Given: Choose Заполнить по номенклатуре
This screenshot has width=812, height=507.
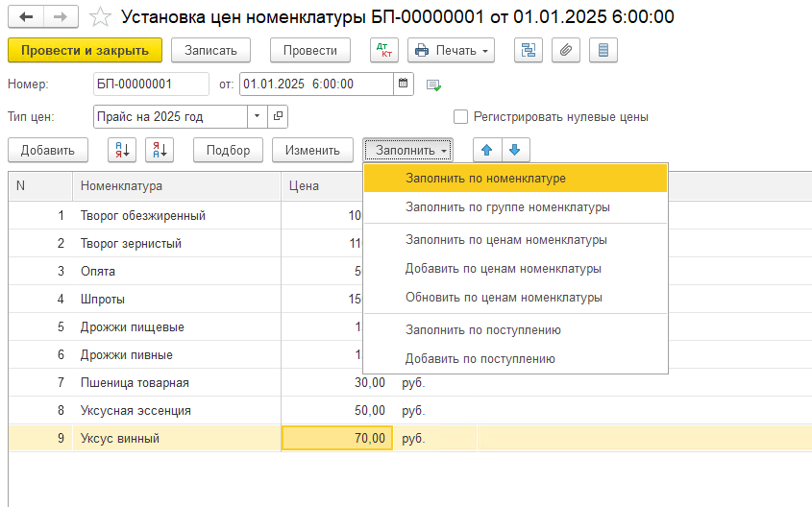Looking at the screenshot, I should point(515,178).
